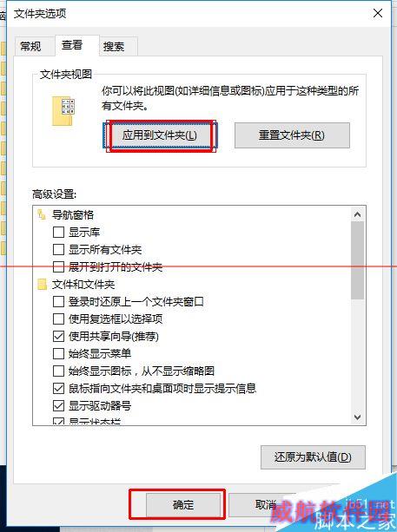
Task: Click 重置文件夹(R) button
Action: point(292,135)
